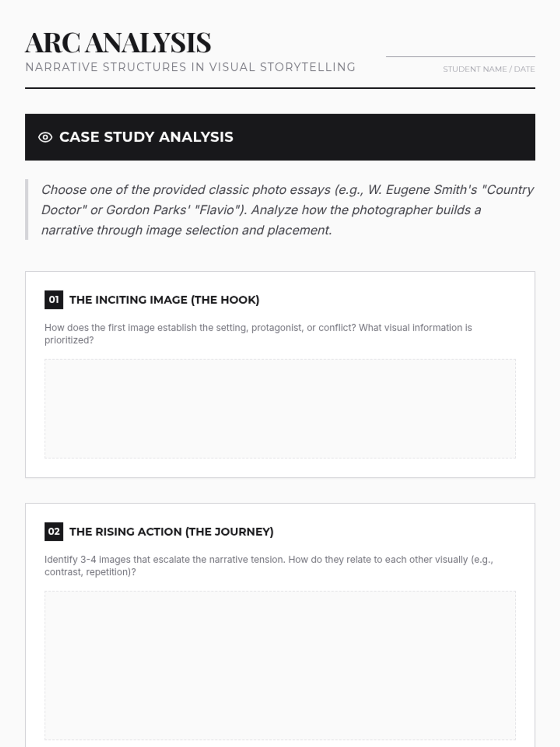Click the Student Name / Date line
Screen dimensions: 560x747
(461, 56)
